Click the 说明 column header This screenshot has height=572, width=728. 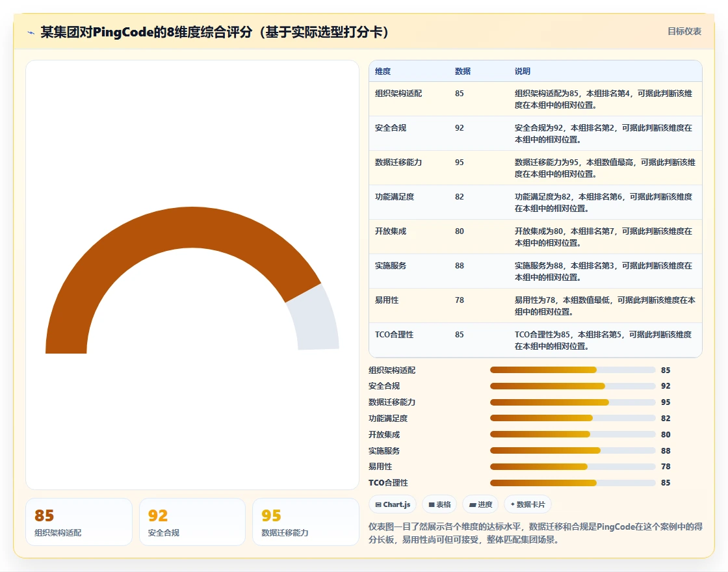click(x=523, y=71)
